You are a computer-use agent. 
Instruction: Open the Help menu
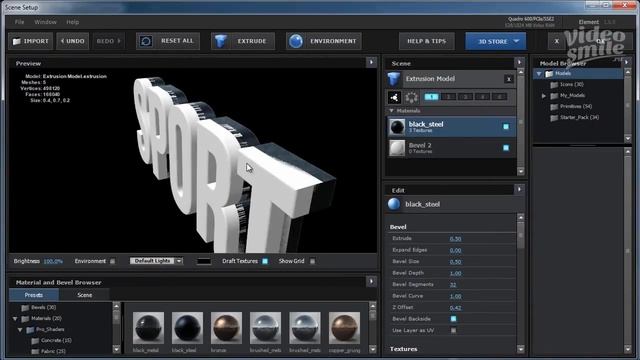point(73,22)
